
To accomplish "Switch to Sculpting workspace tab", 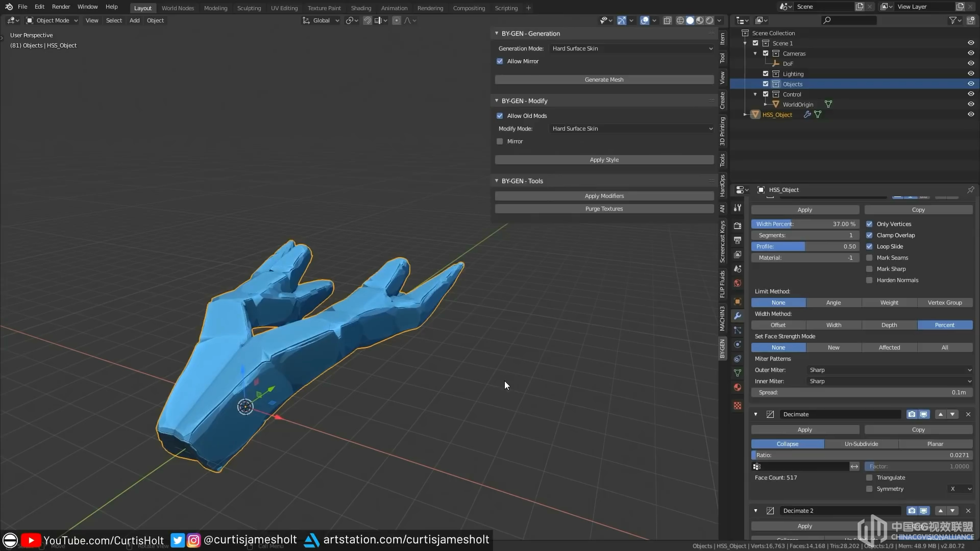I will (x=249, y=8).
